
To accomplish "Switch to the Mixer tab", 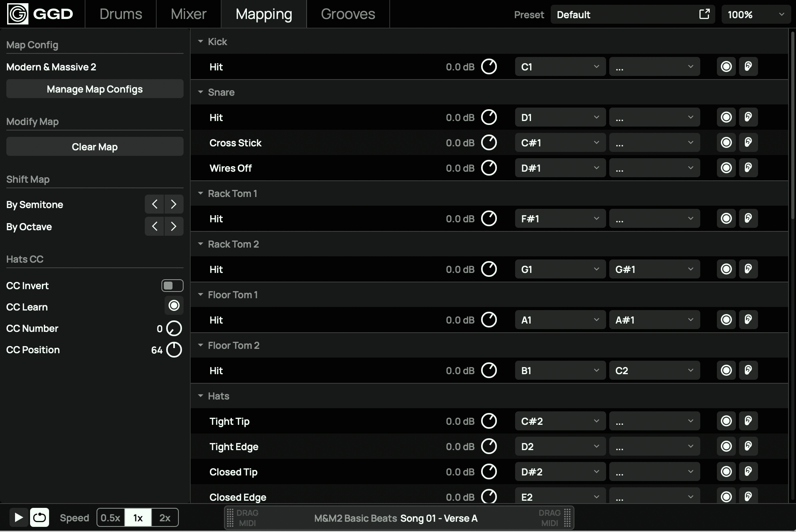I will (189, 14).
